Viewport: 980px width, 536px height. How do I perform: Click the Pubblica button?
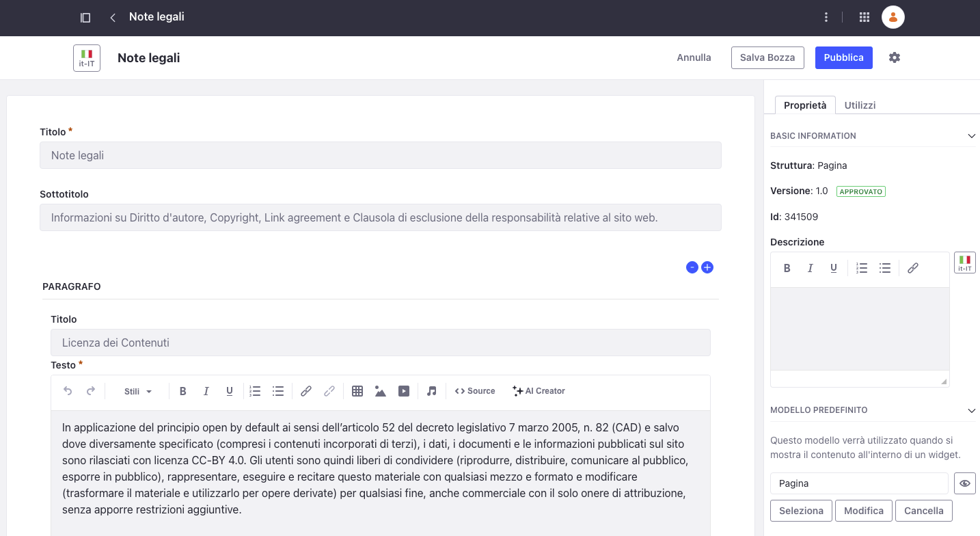(843, 57)
